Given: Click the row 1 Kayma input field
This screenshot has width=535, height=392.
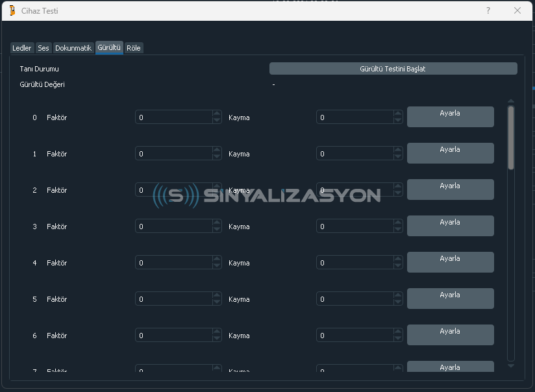Looking at the screenshot, I should [x=355, y=154].
